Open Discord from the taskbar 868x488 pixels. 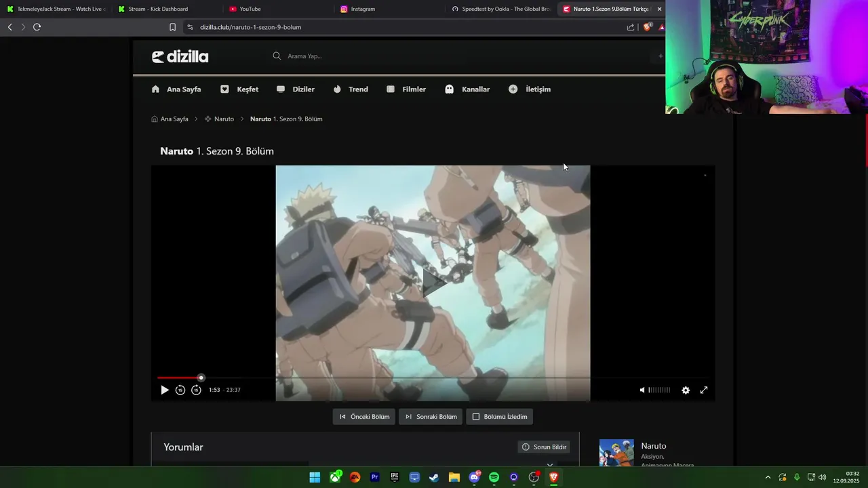click(474, 477)
